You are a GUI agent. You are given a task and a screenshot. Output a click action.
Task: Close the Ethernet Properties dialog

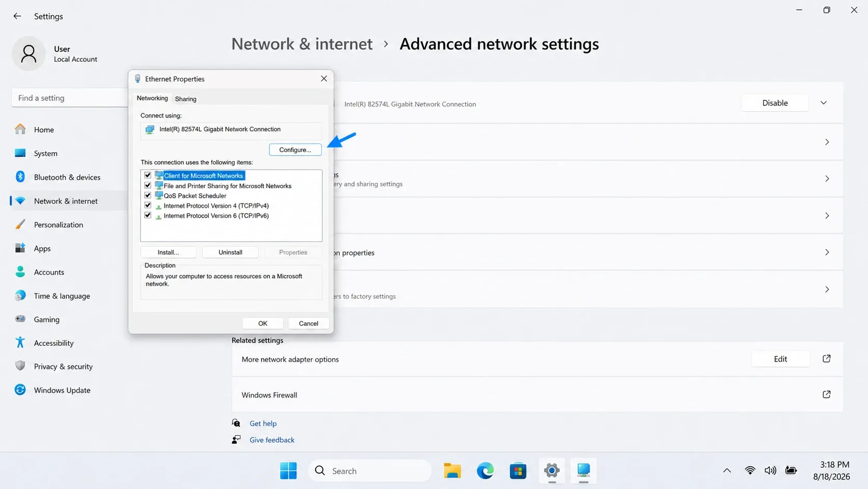click(323, 78)
